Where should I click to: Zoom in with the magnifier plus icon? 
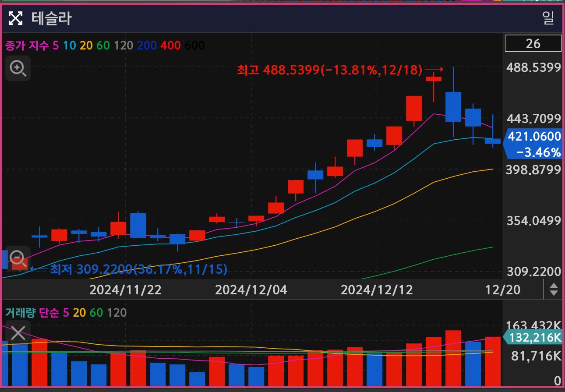click(18, 68)
